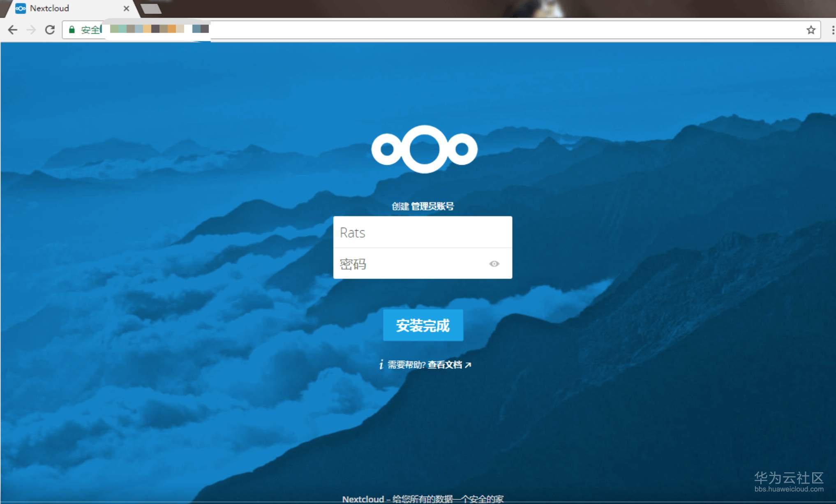Close the Nextcloud browser tab

[126, 8]
